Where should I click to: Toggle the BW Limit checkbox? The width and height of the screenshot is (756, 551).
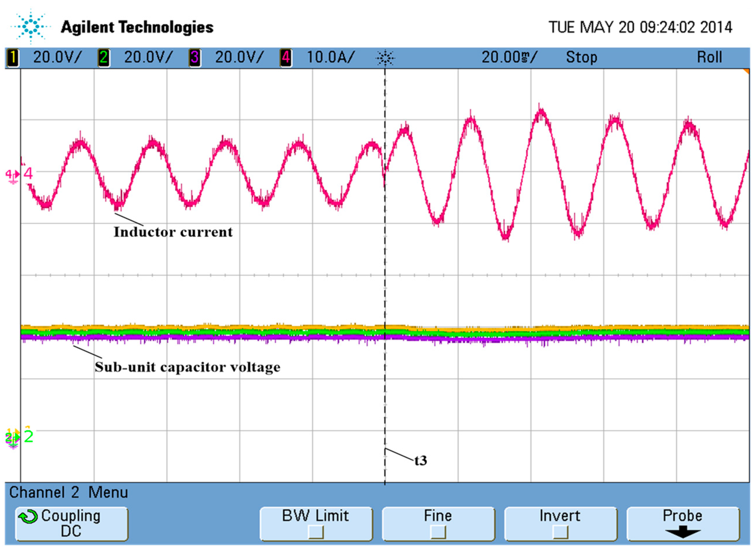316,532
